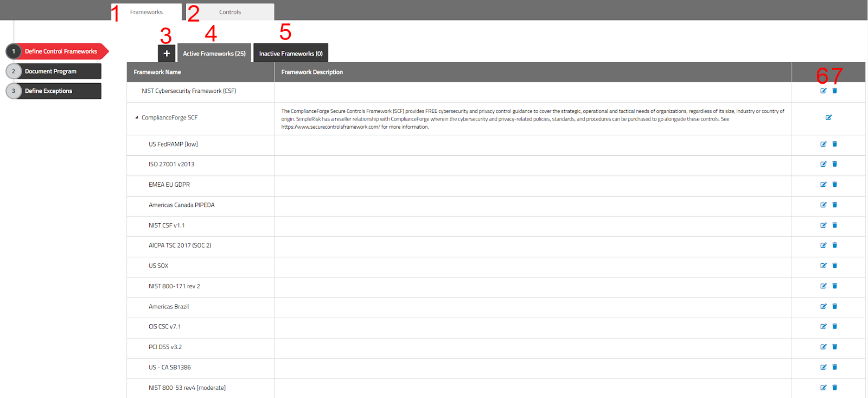
Task: Delete the NIST 800-53 rev4 [moderate] framework
Action: pyautogui.click(x=834, y=387)
